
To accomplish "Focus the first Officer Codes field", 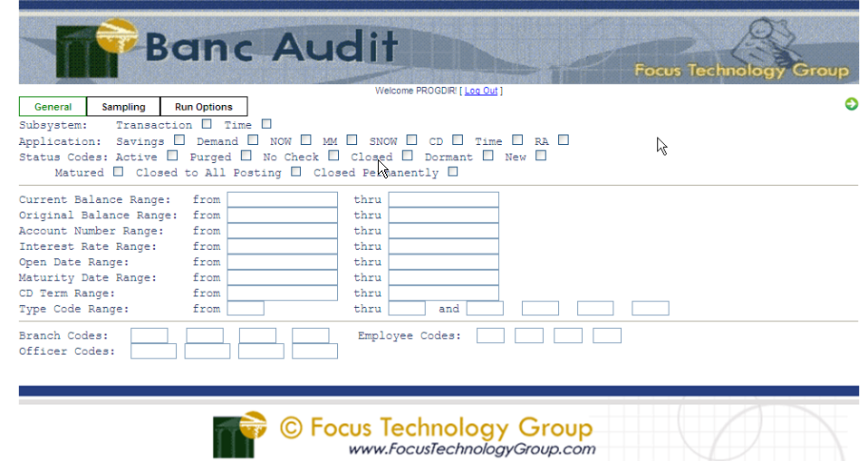I will pos(153,351).
